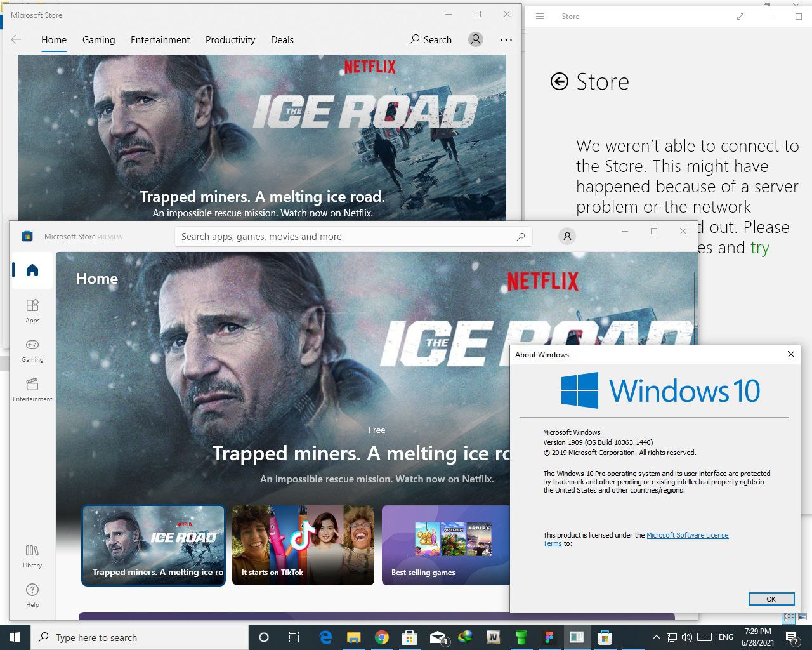Select the 'It starts on TikTok' card
Image resolution: width=812 pixels, height=650 pixels.
[x=303, y=545]
